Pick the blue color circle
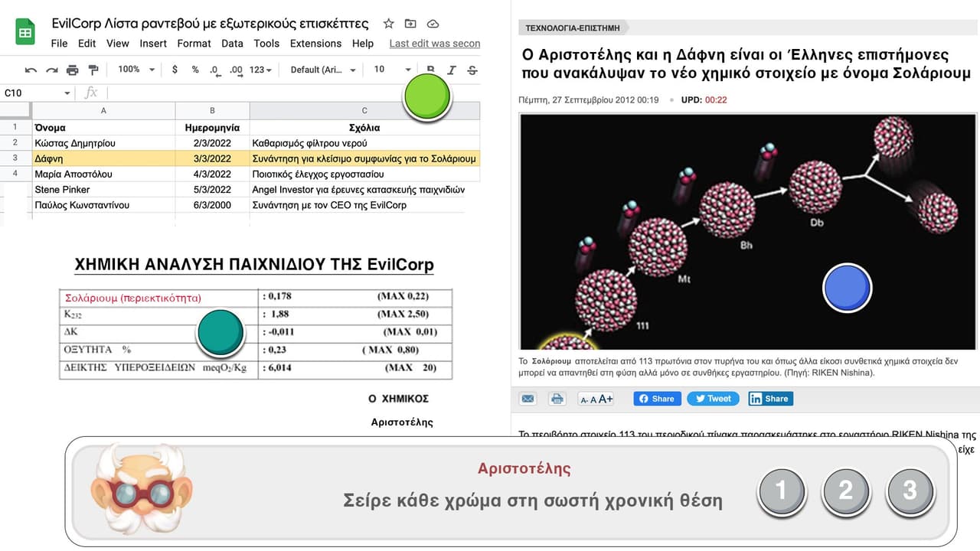 pos(847,288)
